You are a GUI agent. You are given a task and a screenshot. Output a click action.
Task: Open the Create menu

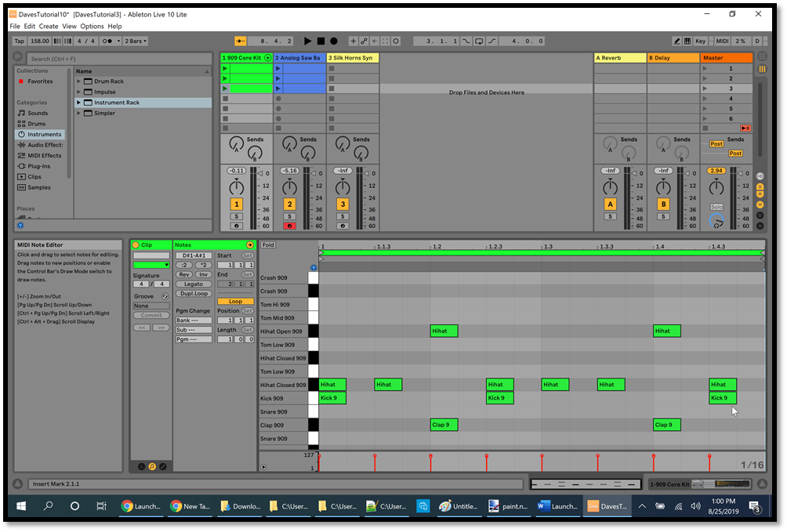click(x=49, y=26)
